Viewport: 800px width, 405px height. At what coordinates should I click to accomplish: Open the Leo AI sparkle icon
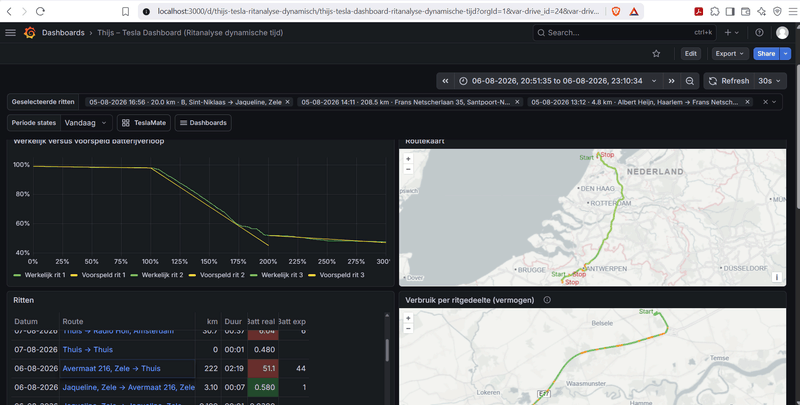[x=761, y=11]
